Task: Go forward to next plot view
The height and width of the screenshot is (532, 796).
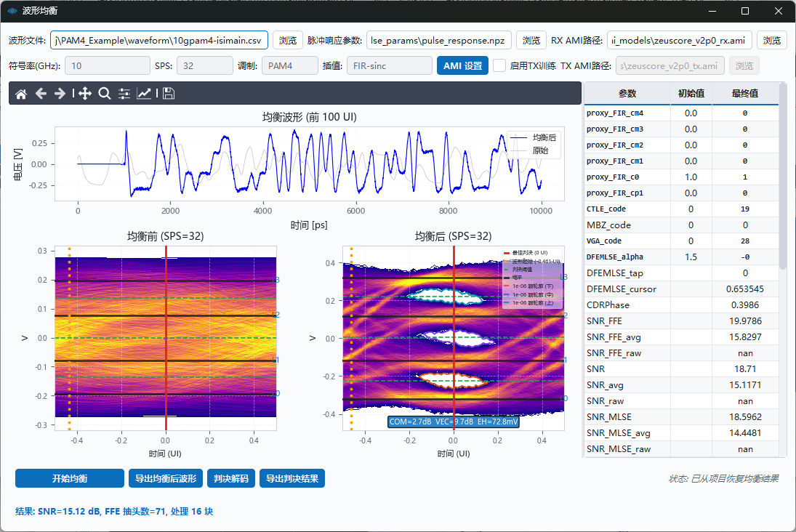Action: (x=60, y=94)
